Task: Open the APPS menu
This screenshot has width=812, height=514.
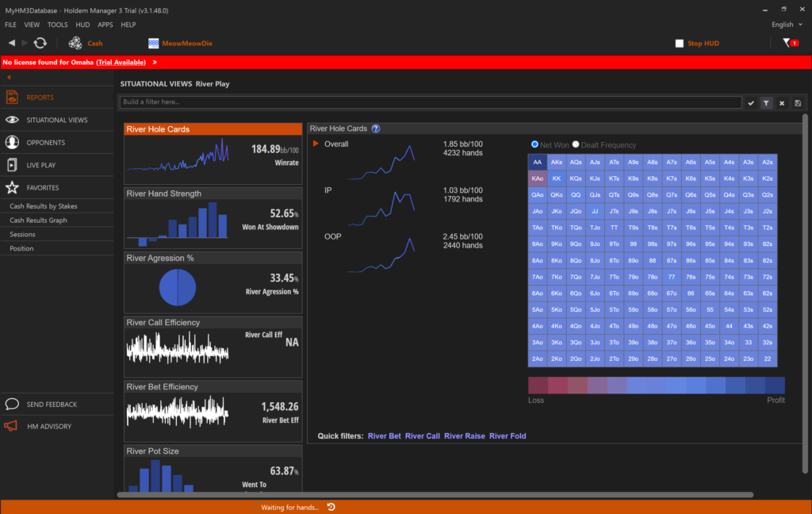Action: pos(105,25)
